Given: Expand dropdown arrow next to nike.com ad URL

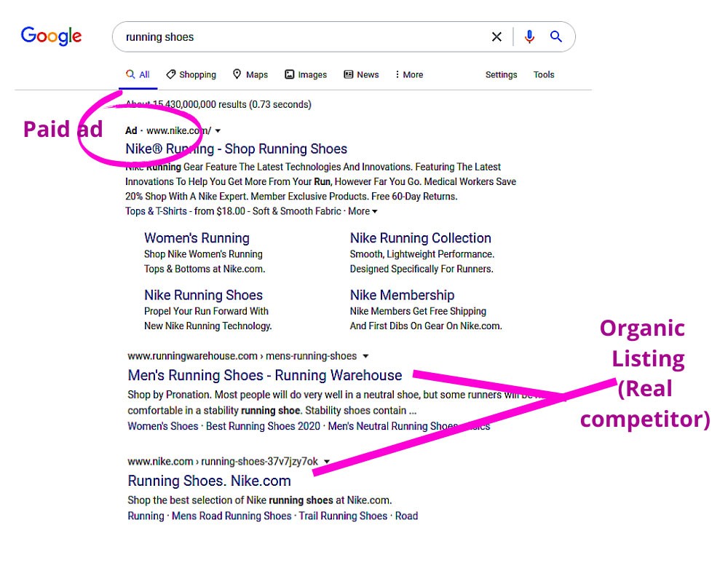Looking at the screenshot, I should 218,131.
